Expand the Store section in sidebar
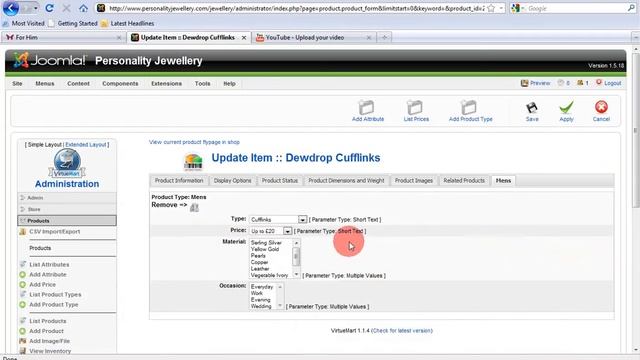 [x=67, y=209]
